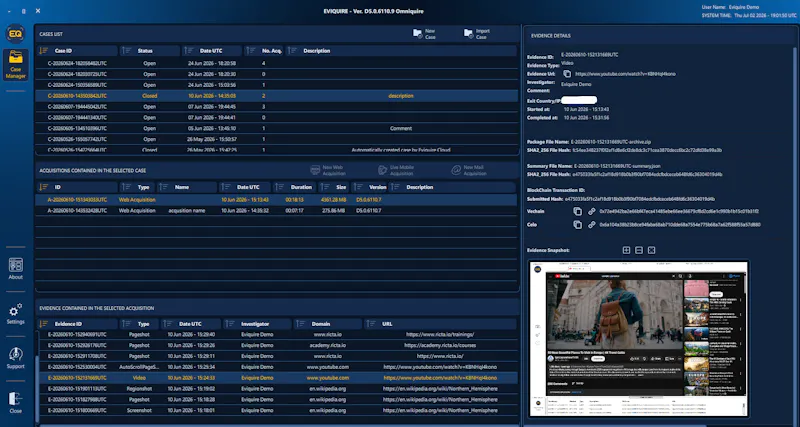Select evidence E-20260610-152940691UTC
Screen dimensions: 800x427
pos(278,335)
